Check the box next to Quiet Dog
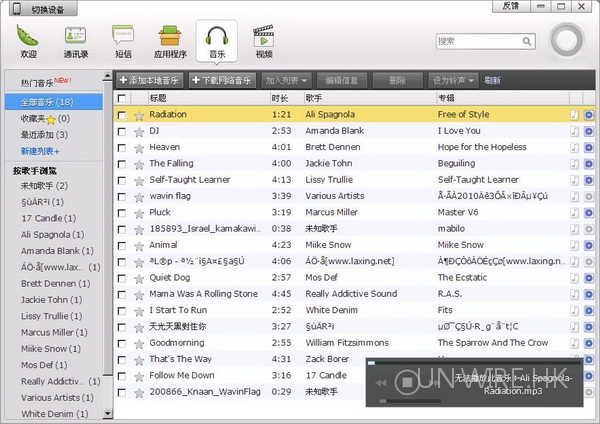Image resolution: width=600 pixels, height=424 pixels. click(x=122, y=278)
